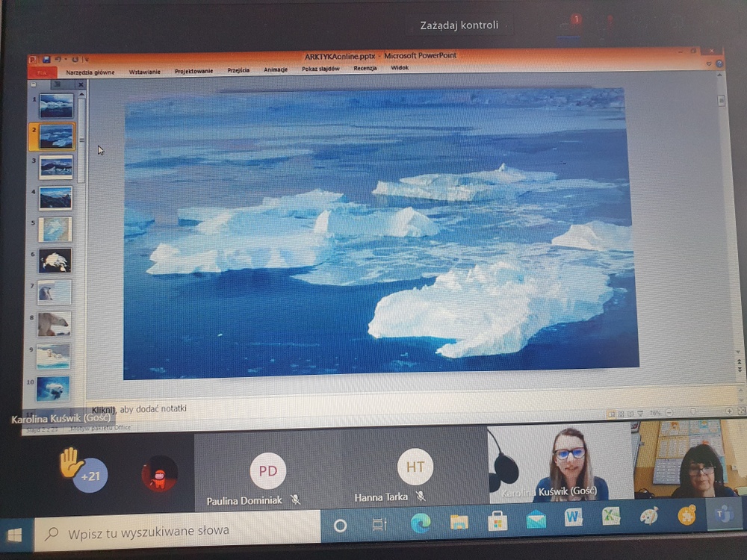Select the PD avatar of Paulina Dominiak
Screen dimensions: 747x560
267,471
